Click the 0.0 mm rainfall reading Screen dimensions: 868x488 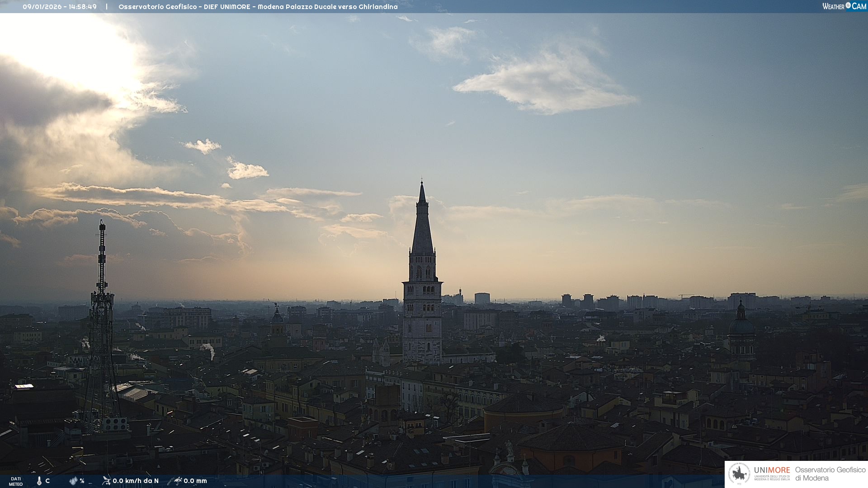[195, 481]
